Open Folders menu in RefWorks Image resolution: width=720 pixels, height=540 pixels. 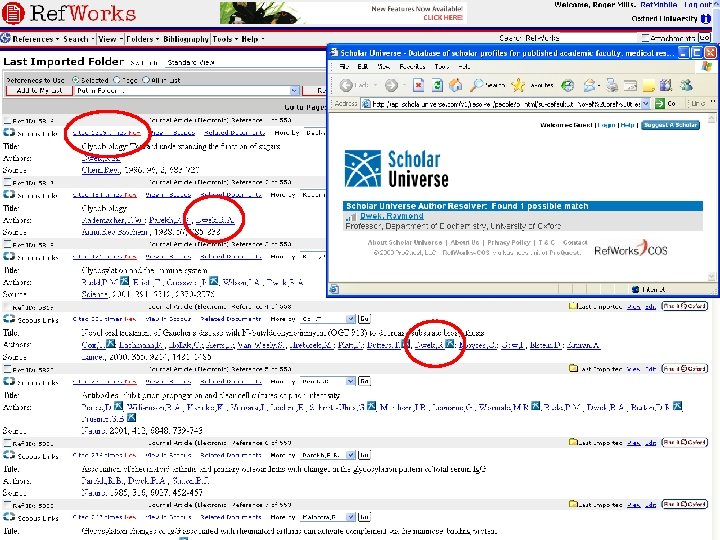tap(142, 39)
